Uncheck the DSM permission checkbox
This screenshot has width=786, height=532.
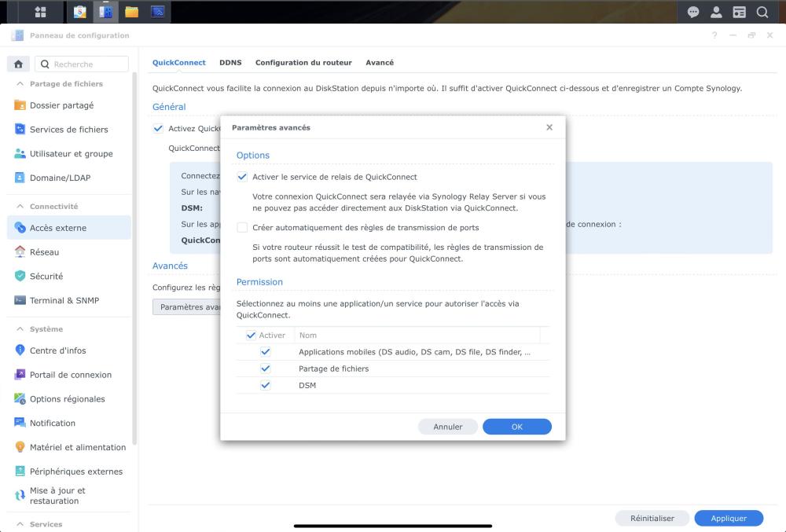[265, 385]
